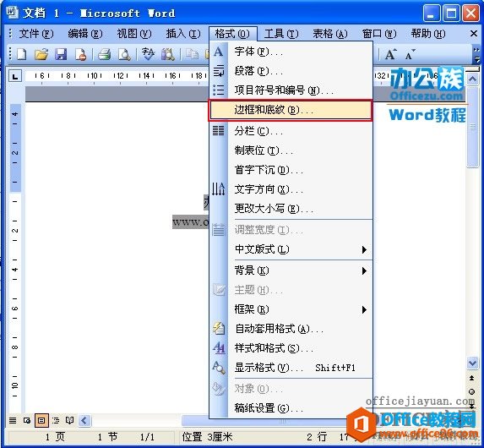Click the Shrink Font small A icon
The width and height of the screenshot is (484, 448).
coord(410,54)
